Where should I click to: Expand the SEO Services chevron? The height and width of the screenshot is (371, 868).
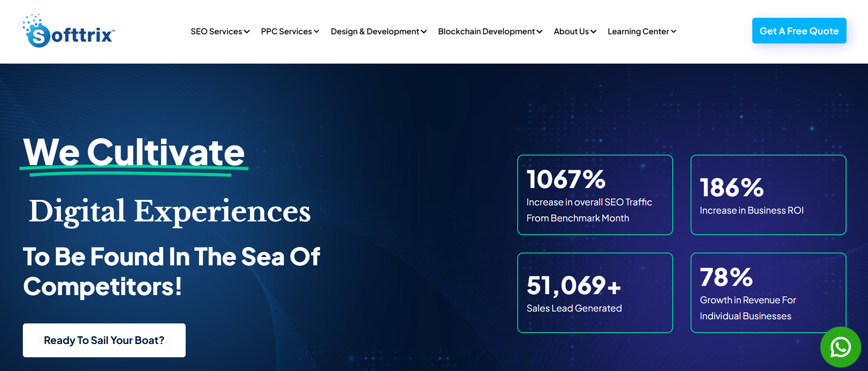(247, 32)
